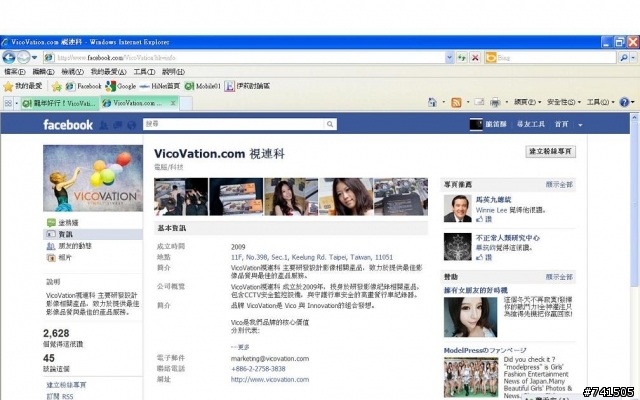
Task: Click the ModelPressのファンページ ad link
Action: [485, 350]
